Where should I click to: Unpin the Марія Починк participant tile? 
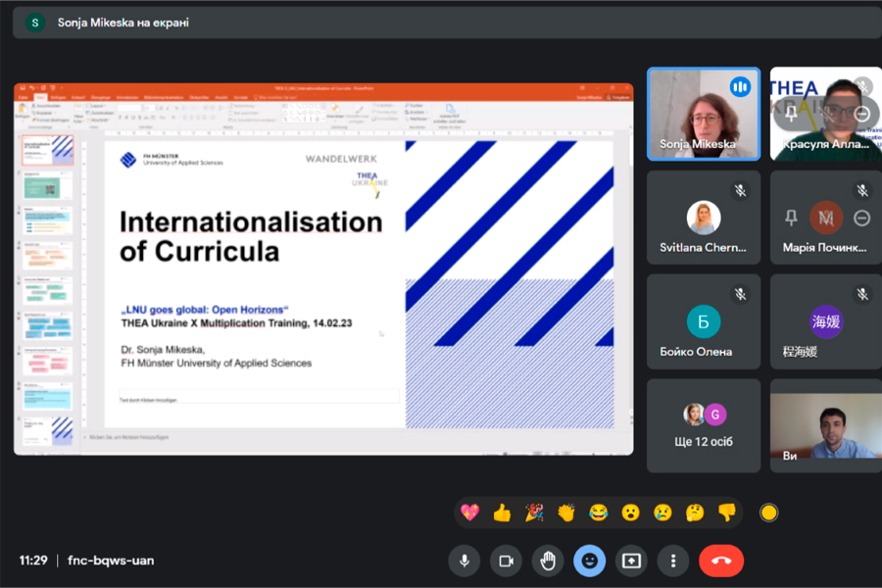tap(792, 218)
